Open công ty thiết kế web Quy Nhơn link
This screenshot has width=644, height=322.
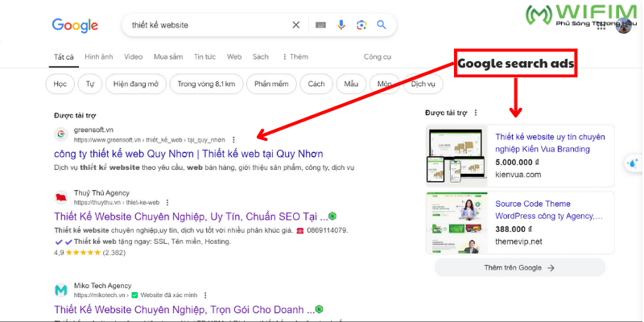(x=188, y=154)
